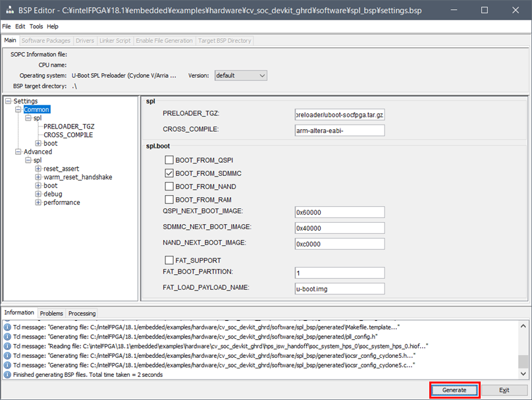This screenshot has width=532, height=400.
Task: Switch to the Processing tab
Action: (x=82, y=314)
